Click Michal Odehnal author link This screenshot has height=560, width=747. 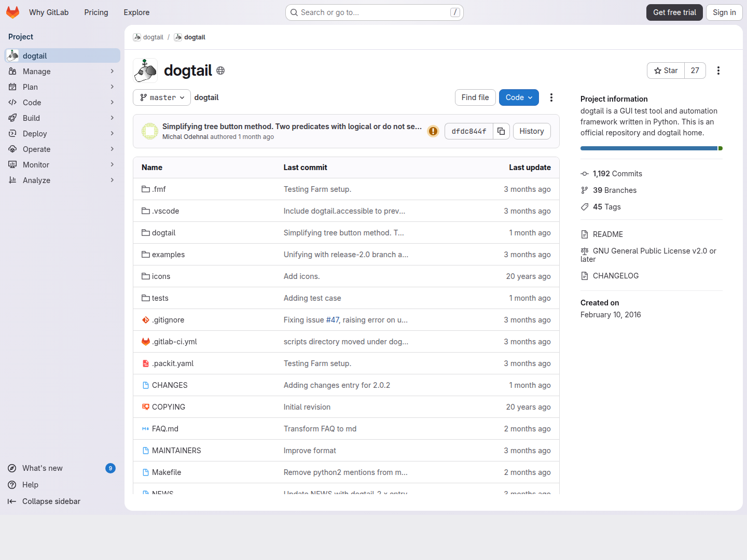[185, 137]
